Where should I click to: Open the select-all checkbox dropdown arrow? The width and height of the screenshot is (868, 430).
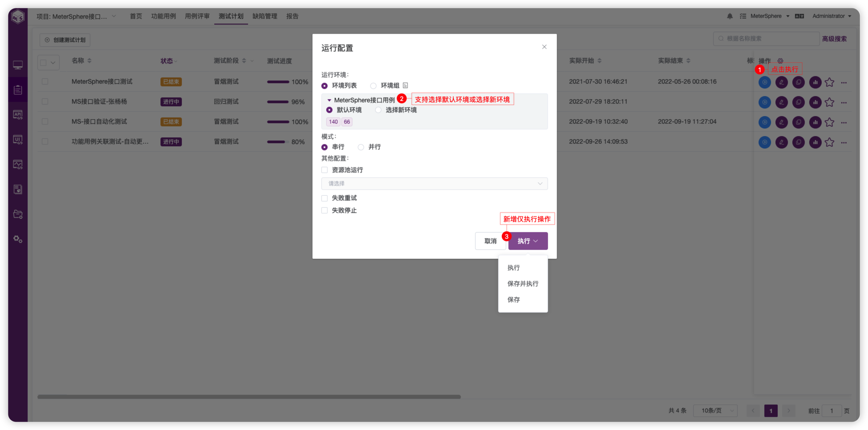pos(53,63)
